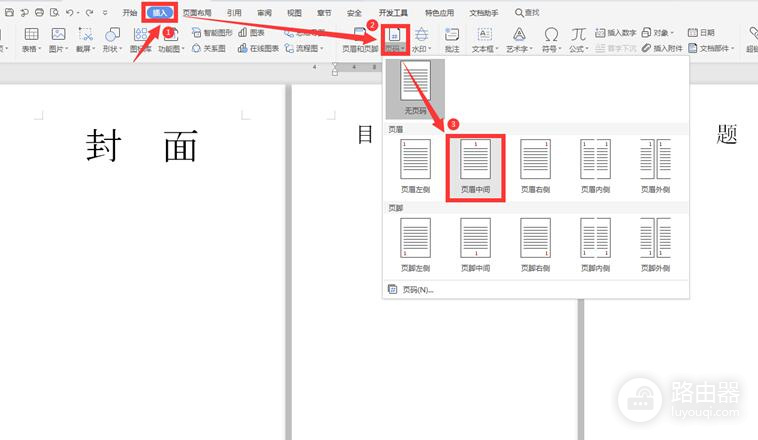Switch to the 章节 tab
758x440 pixels.
click(324, 13)
